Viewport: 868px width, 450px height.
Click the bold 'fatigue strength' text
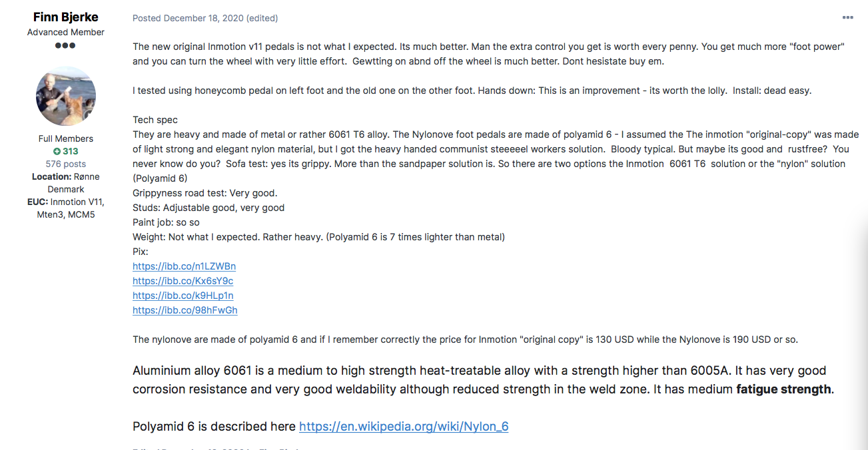pos(783,389)
